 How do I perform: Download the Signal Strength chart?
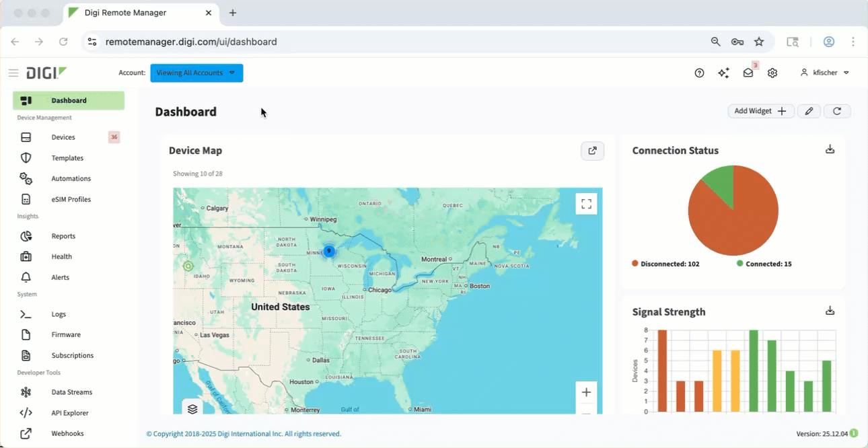tap(830, 311)
